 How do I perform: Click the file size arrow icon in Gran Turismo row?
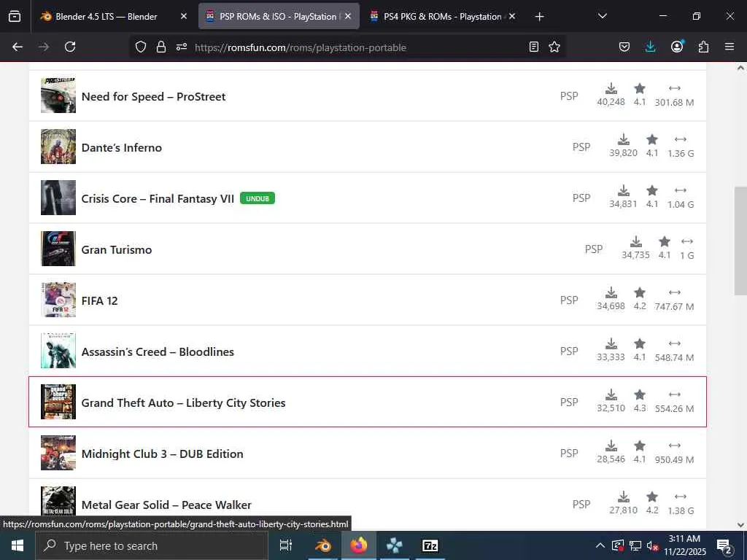[687, 241]
